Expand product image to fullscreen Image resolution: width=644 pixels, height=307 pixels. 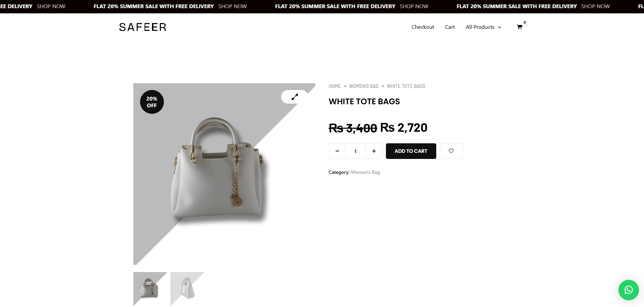pyautogui.click(x=294, y=97)
